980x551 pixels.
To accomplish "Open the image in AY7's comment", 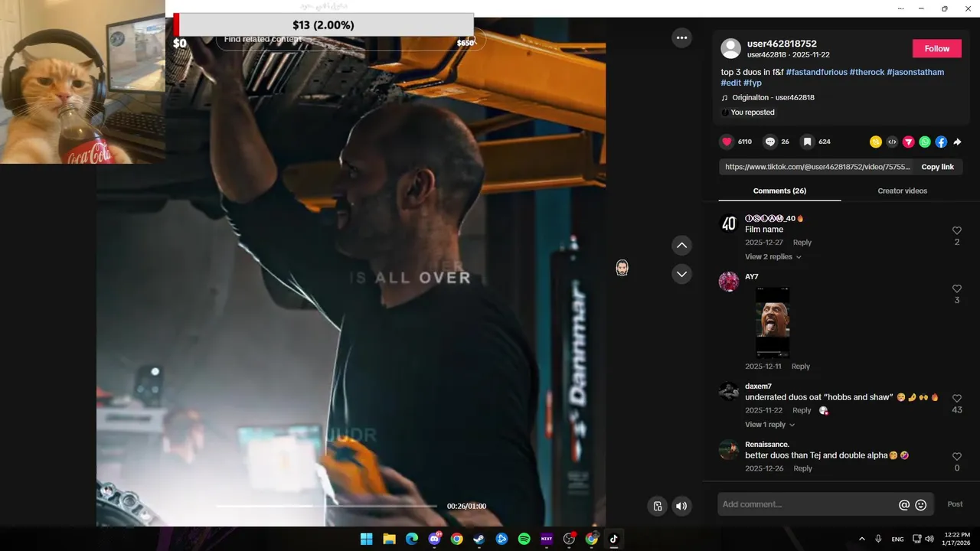I will (x=773, y=322).
